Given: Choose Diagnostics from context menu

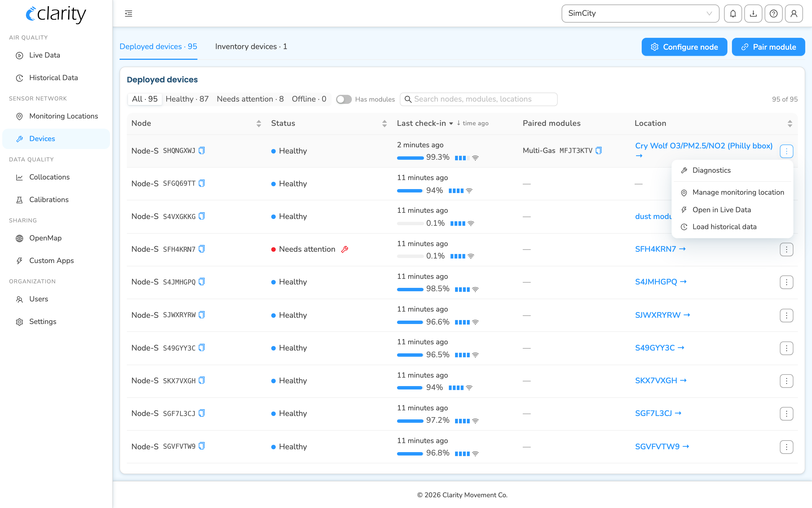Looking at the screenshot, I should tap(732, 170).
